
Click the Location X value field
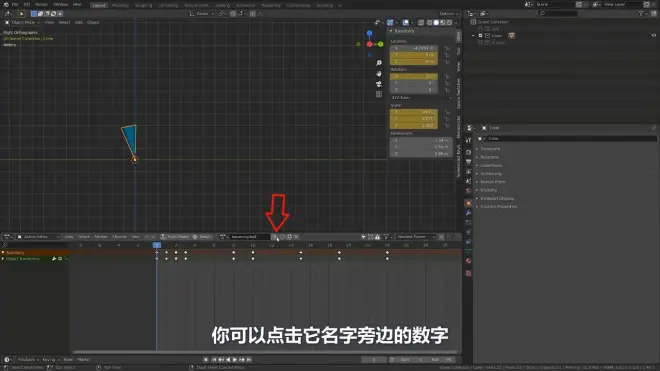[x=414, y=48]
